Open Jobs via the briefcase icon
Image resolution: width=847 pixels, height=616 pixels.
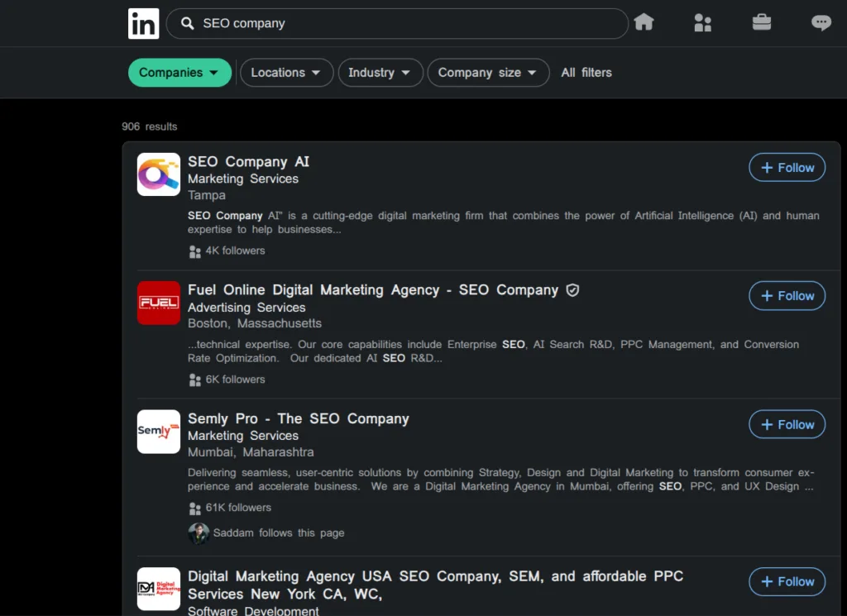pyautogui.click(x=761, y=22)
